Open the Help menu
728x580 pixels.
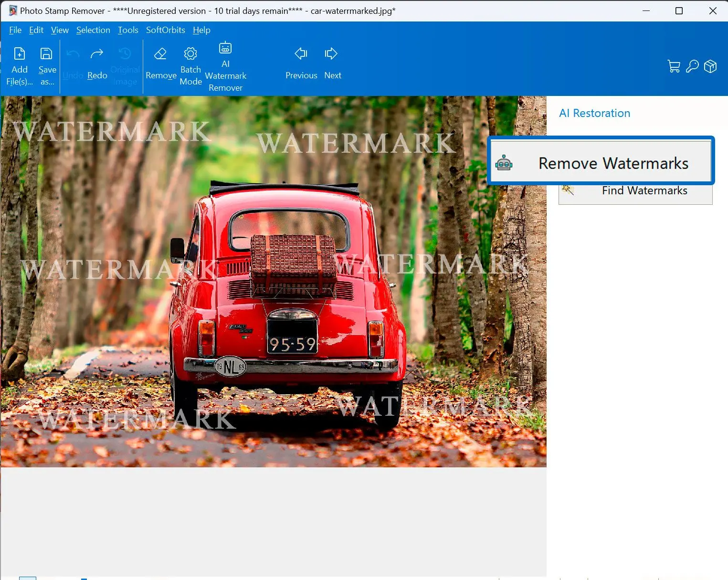coord(201,30)
